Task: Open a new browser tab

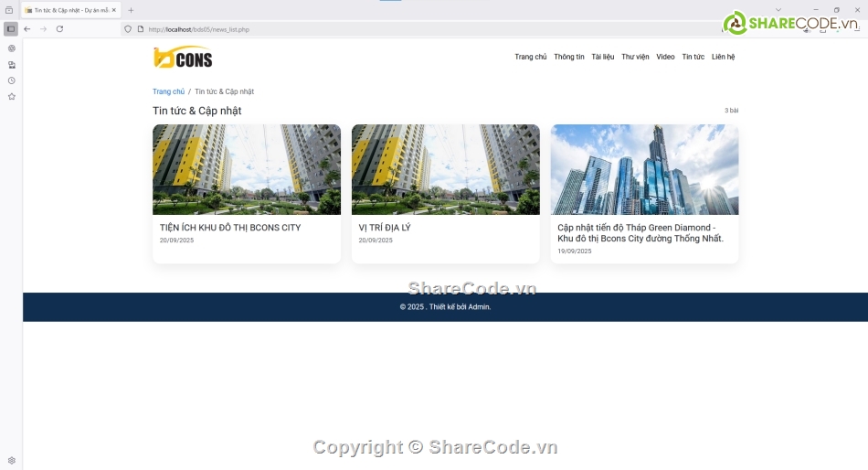Action: point(131,10)
